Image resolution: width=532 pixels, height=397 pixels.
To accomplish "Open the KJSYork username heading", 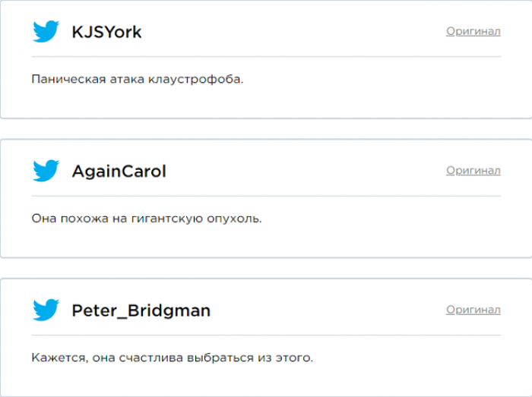I will pyautogui.click(x=106, y=32).
